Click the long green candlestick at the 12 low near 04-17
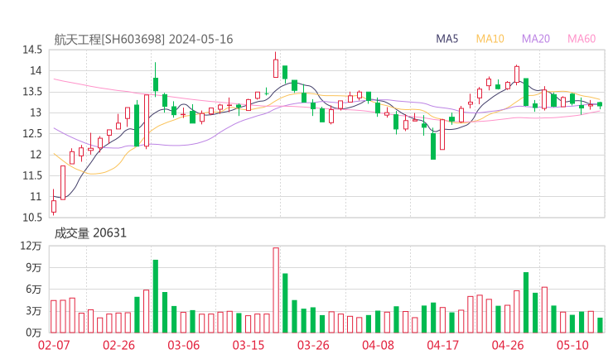This screenshot has height=364, width=613. [x=433, y=144]
